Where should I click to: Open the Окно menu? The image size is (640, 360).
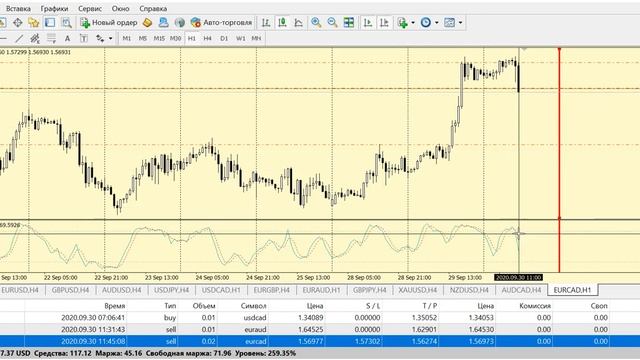(120, 9)
